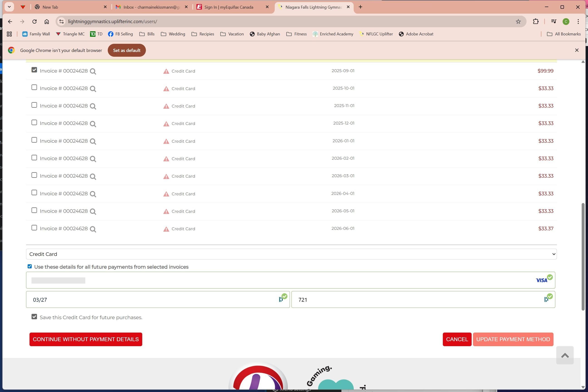Switch to the myEquifax Canada tab

(228, 7)
